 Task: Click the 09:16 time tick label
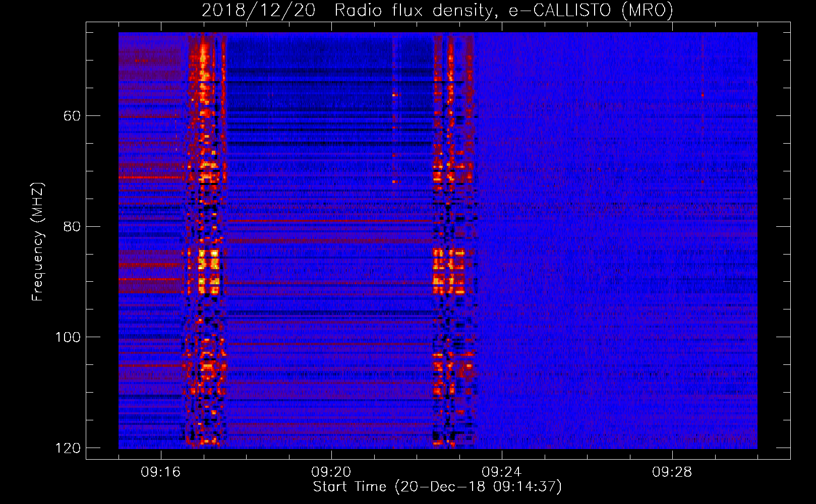click(161, 472)
